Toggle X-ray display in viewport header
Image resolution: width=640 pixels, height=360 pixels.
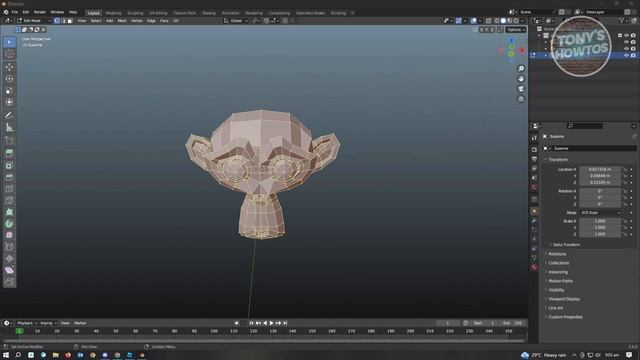[x=488, y=20]
